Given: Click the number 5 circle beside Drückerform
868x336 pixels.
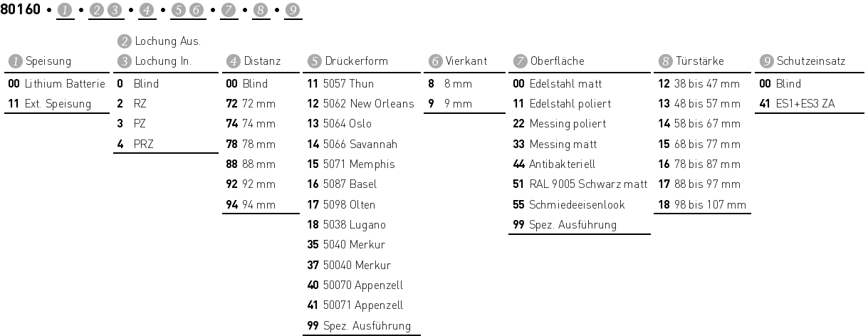Looking at the screenshot, I should click(315, 62).
